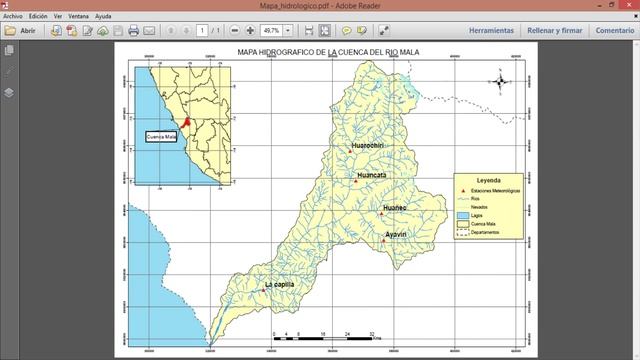Open the Ventana menu
Viewport: 640px width, 360px height.
coord(78,16)
